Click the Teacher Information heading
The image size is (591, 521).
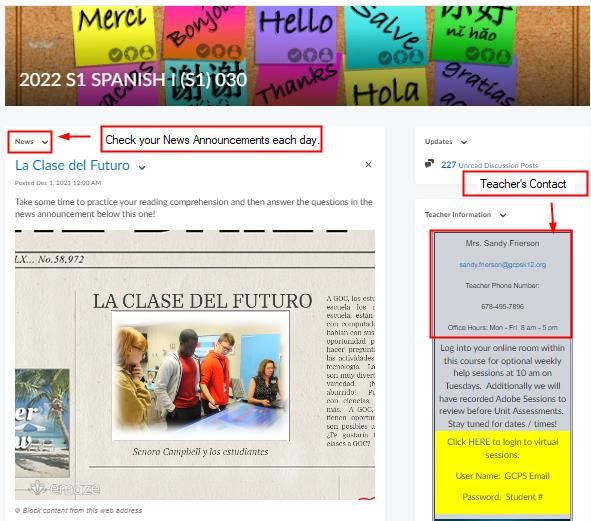click(x=458, y=215)
